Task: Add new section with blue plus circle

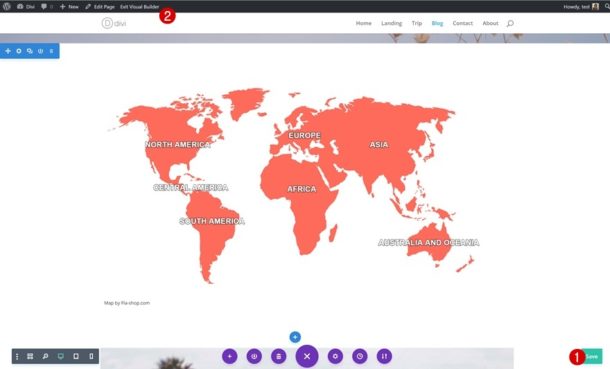Action: 295,337
